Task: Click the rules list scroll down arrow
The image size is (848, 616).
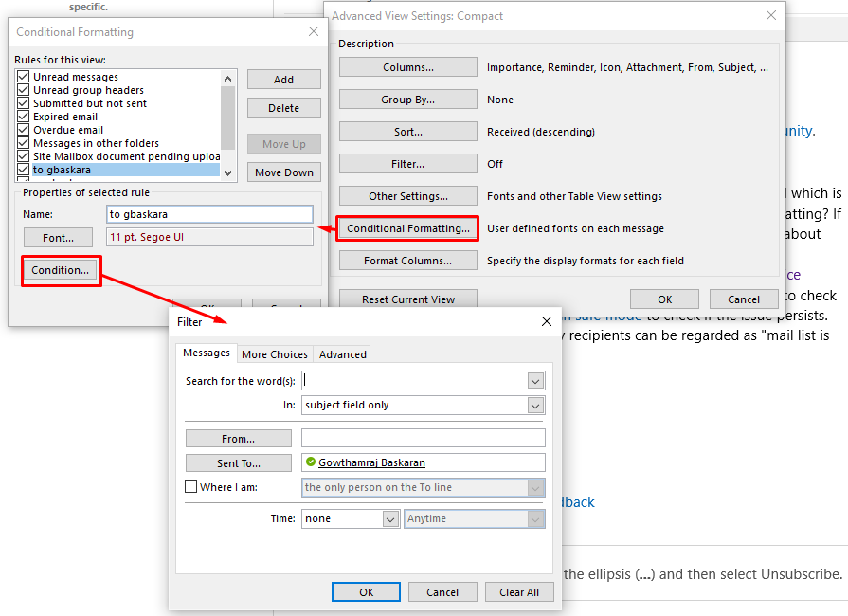Action: click(228, 173)
